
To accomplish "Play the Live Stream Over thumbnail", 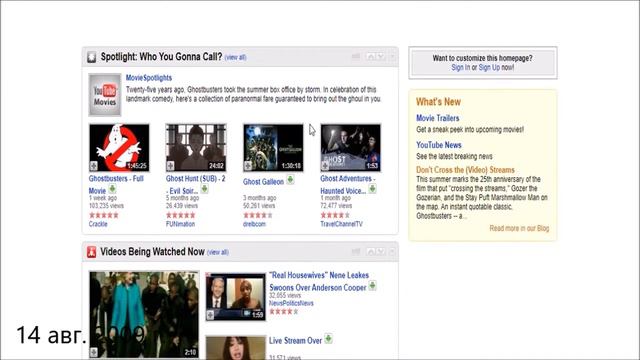I will (x=236, y=348).
